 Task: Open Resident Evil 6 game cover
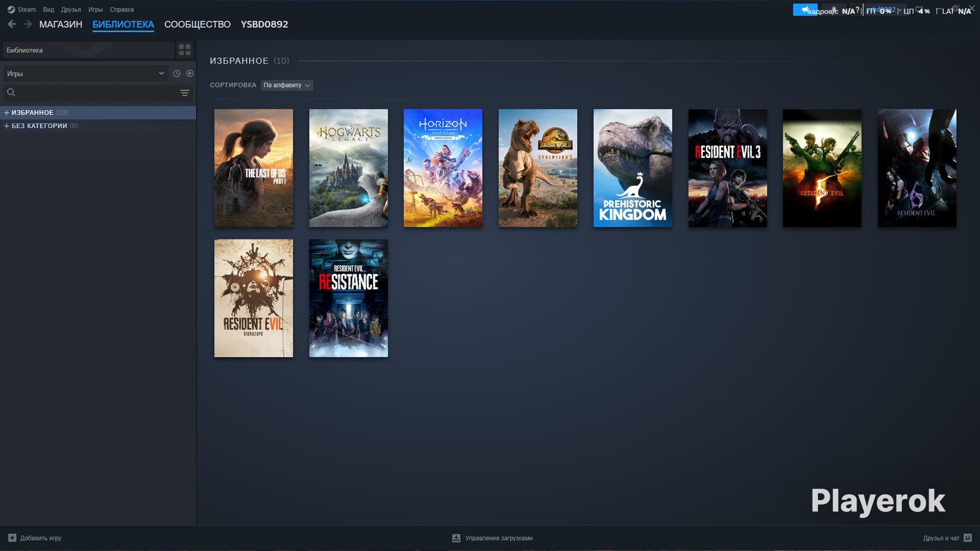[x=917, y=168]
